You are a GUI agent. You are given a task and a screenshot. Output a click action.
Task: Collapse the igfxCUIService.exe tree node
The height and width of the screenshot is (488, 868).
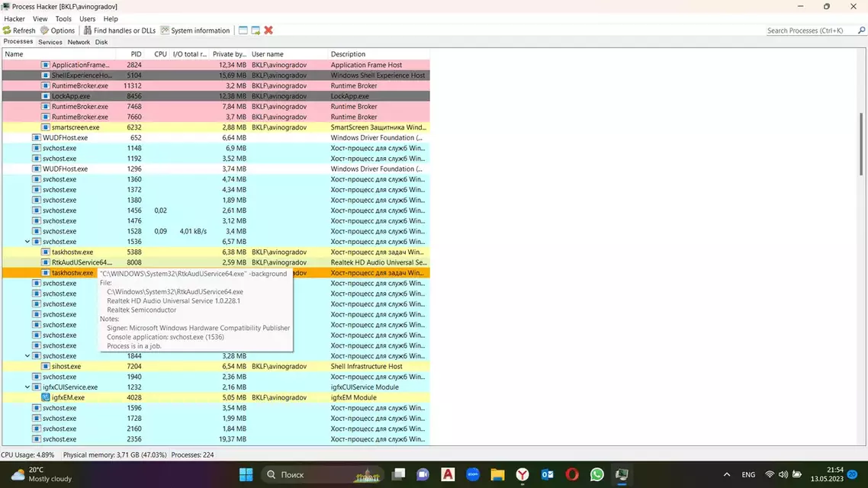pyautogui.click(x=27, y=387)
